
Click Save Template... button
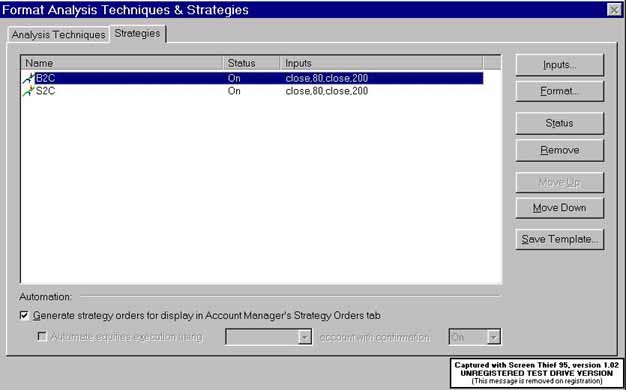pyautogui.click(x=560, y=239)
